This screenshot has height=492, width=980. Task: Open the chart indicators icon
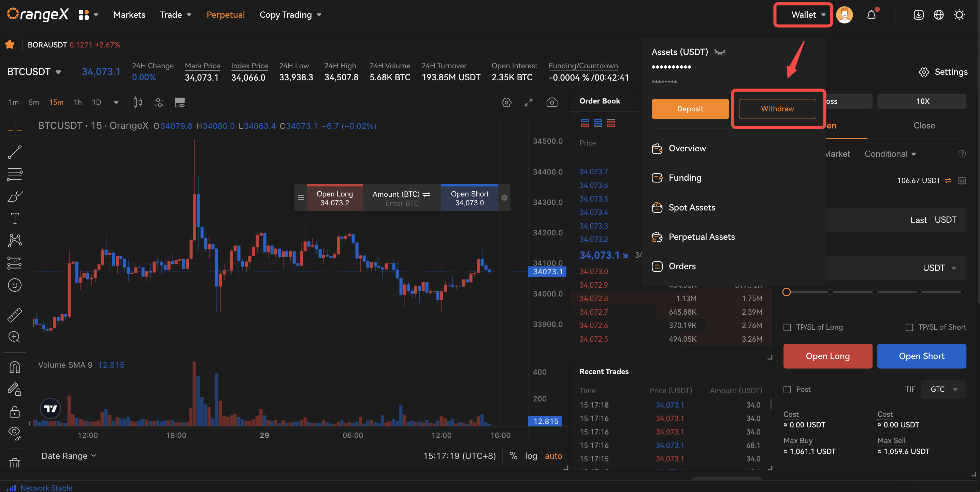159,102
